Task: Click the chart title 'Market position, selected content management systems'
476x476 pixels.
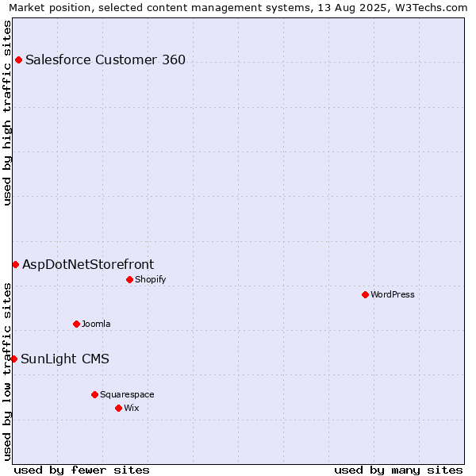Action: point(161,7)
